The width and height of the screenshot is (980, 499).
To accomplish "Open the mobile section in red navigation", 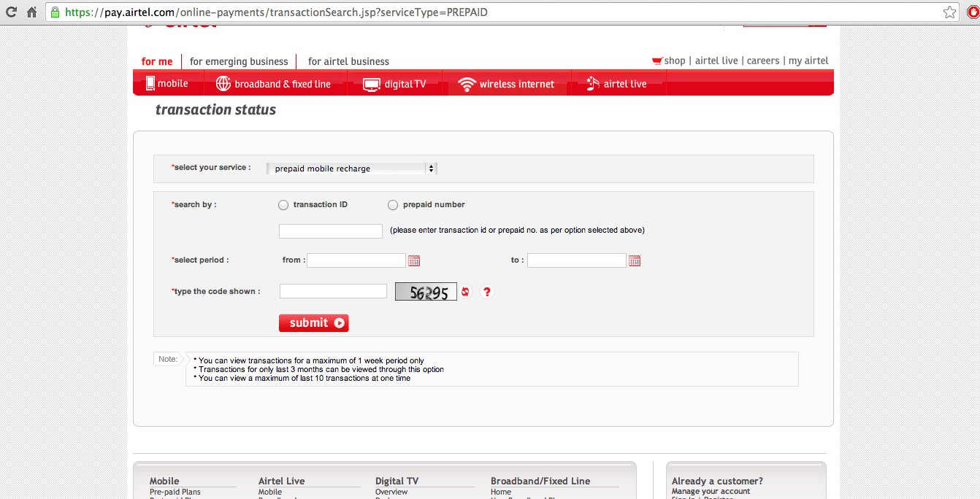I will point(167,83).
